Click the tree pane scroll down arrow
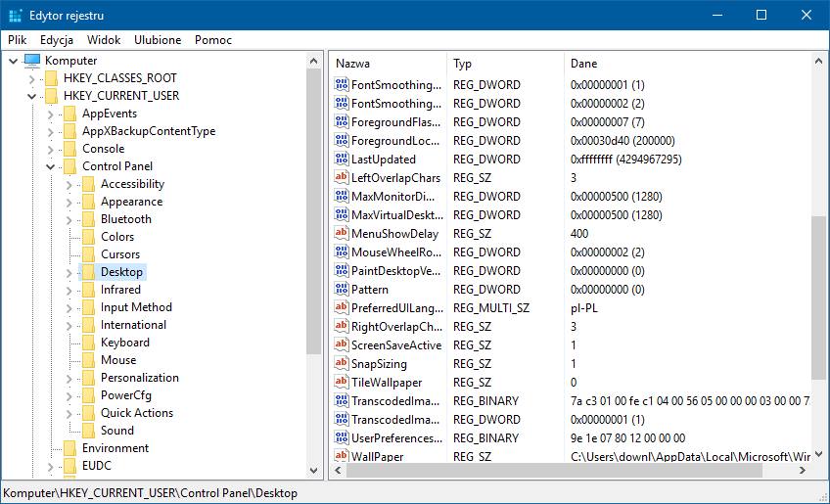 314,470
